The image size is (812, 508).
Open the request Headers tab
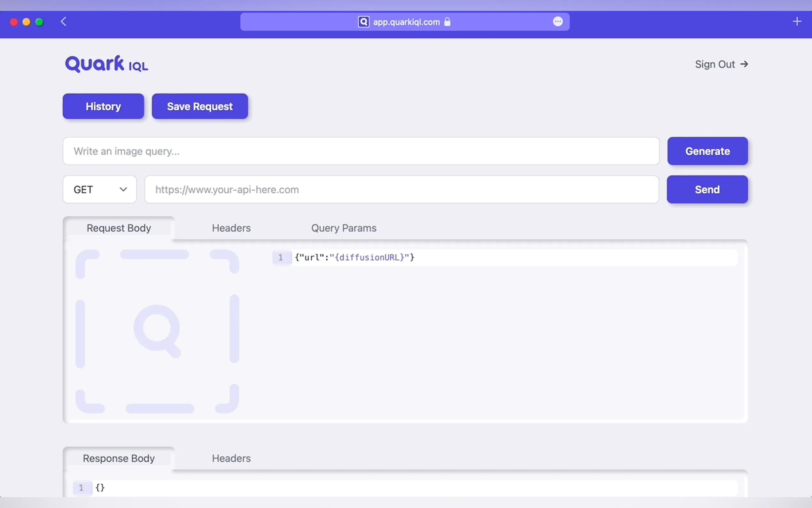pos(231,228)
